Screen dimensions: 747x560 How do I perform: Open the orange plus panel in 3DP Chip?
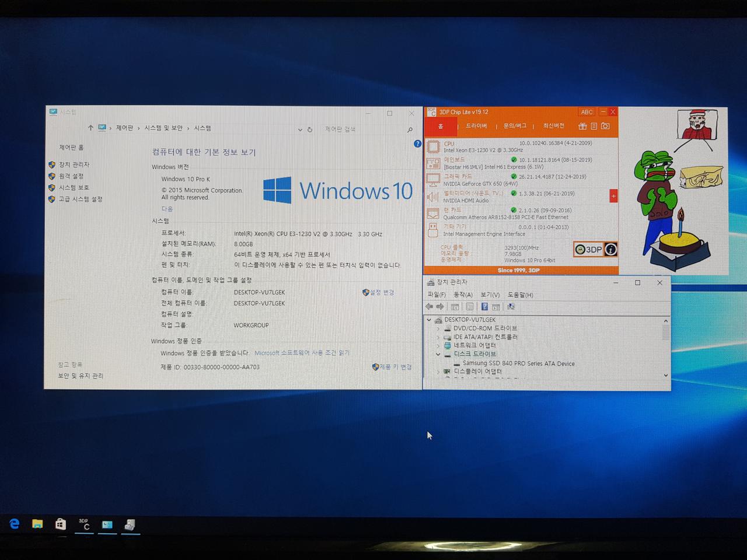(613, 196)
